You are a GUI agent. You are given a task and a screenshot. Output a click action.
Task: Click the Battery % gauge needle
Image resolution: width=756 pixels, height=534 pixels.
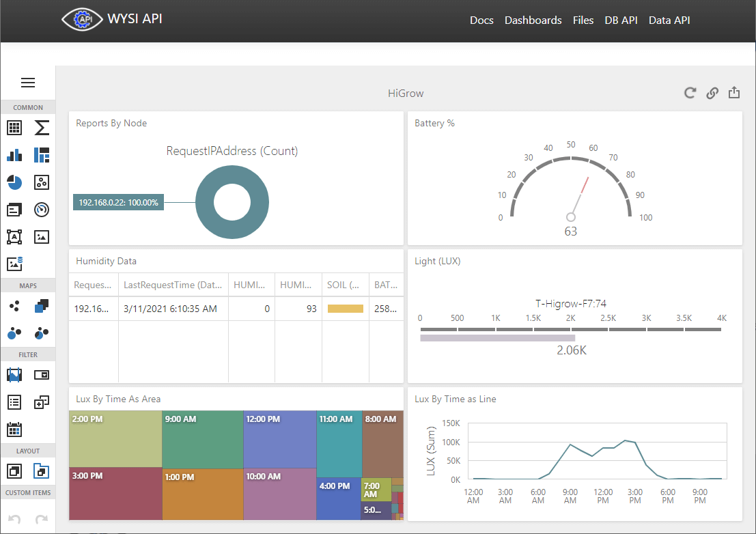(580, 197)
